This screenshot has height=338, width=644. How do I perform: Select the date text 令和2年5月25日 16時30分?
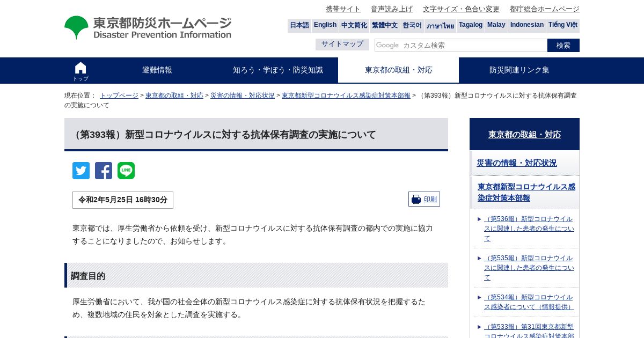click(123, 200)
